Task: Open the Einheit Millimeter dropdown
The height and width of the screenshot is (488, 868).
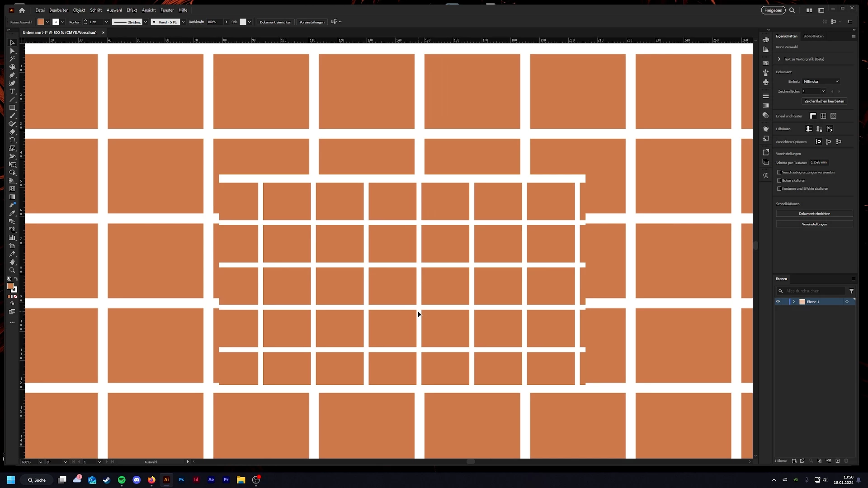Action: click(821, 81)
